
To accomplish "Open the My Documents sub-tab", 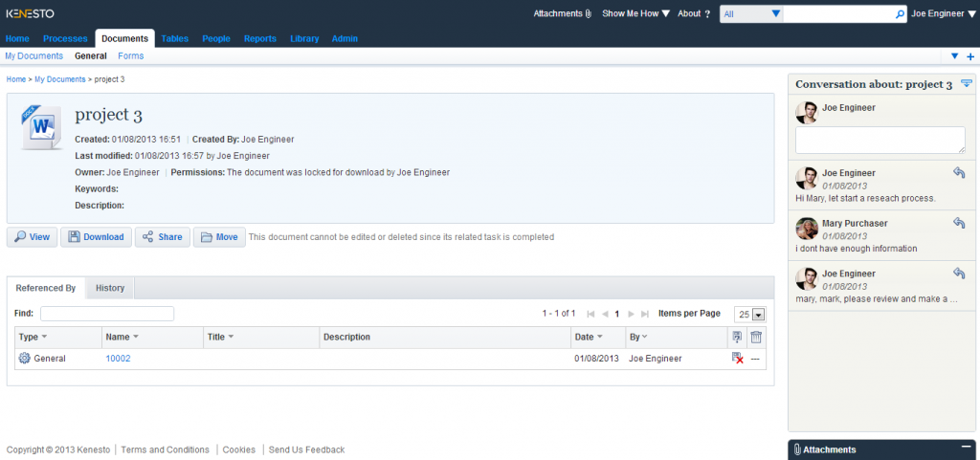I will pyautogui.click(x=34, y=56).
